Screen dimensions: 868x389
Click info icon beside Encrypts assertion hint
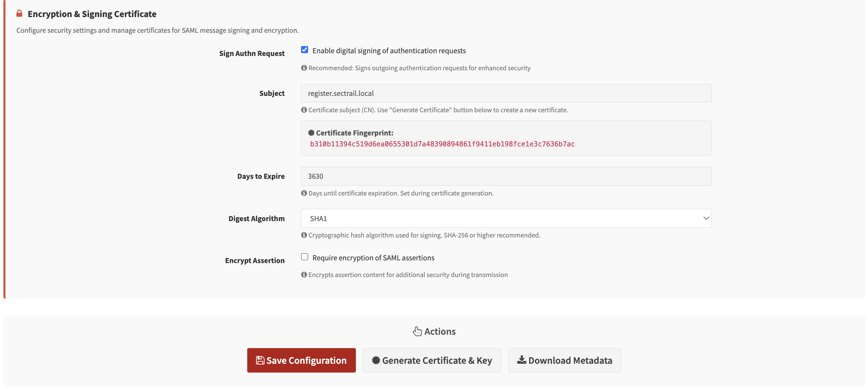tap(304, 275)
